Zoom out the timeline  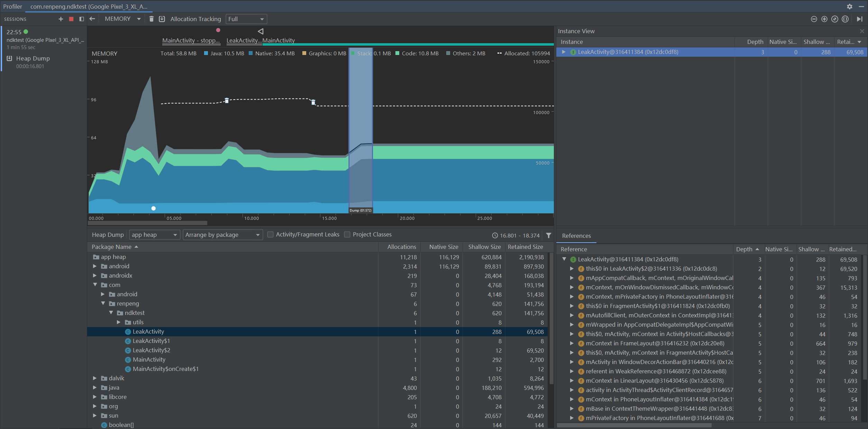[x=814, y=19]
